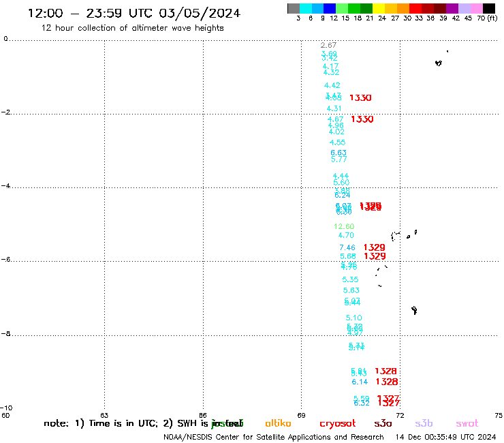Click the wave height value '5.63'
Image resolution: width=504 pixels, height=443 pixels.
[351, 290]
